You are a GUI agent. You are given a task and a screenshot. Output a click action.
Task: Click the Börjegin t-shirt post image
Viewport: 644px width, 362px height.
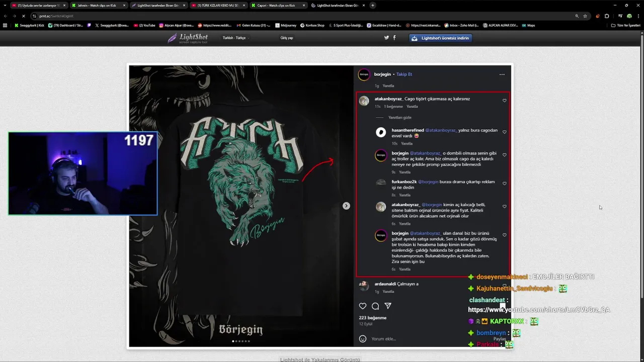(x=241, y=206)
